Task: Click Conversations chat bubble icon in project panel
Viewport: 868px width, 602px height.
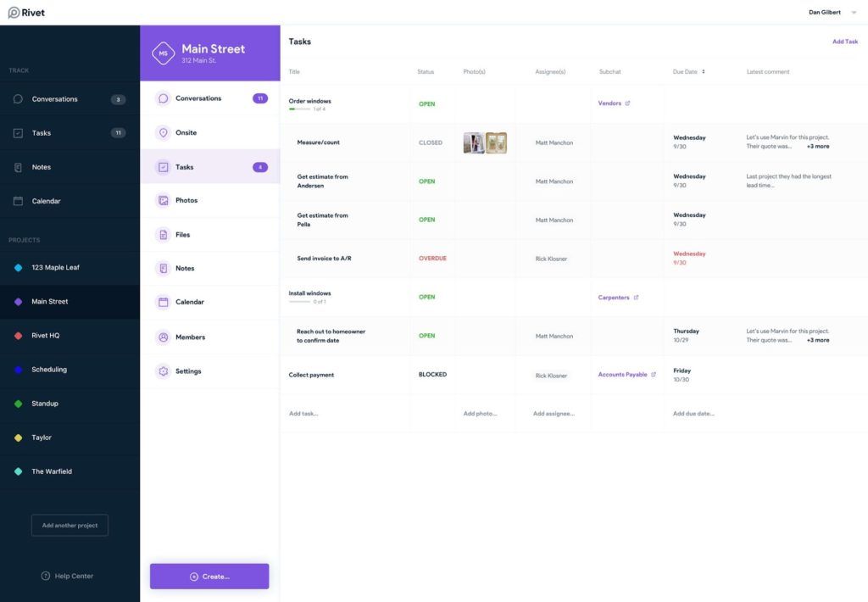Action: (164, 98)
